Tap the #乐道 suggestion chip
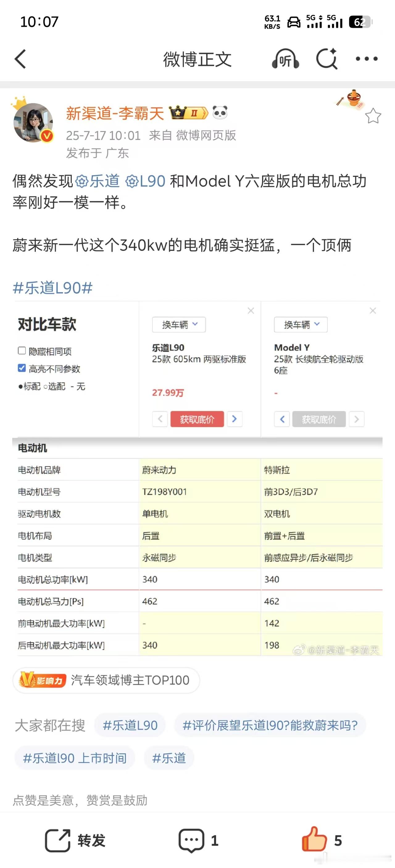395x868 pixels. (x=169, y=758)
